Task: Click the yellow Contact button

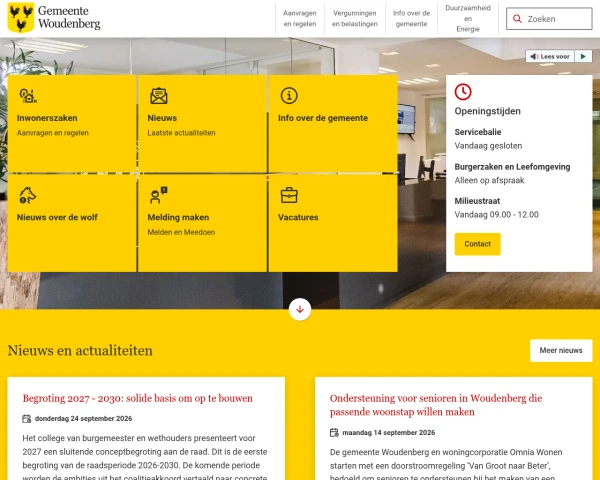Action: 477,244
